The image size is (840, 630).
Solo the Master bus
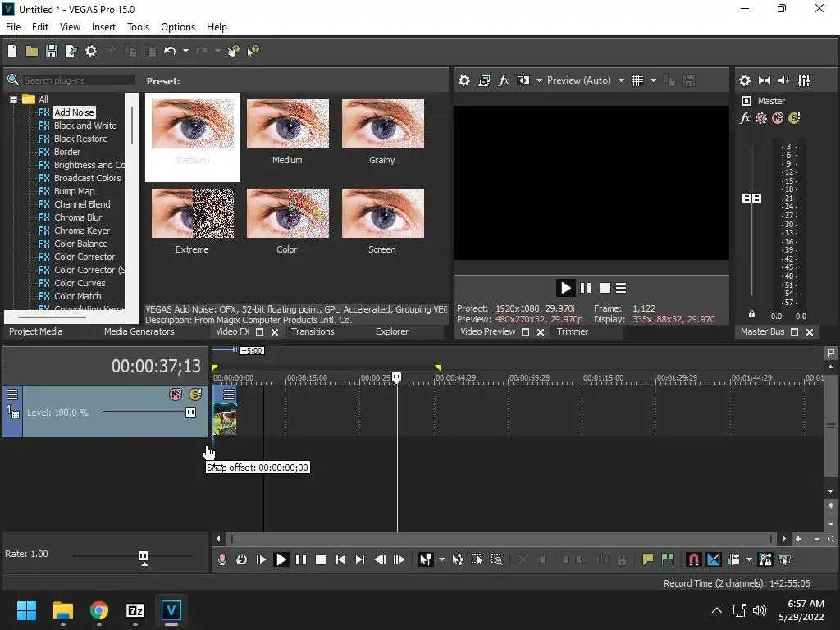tap(794, 118)
